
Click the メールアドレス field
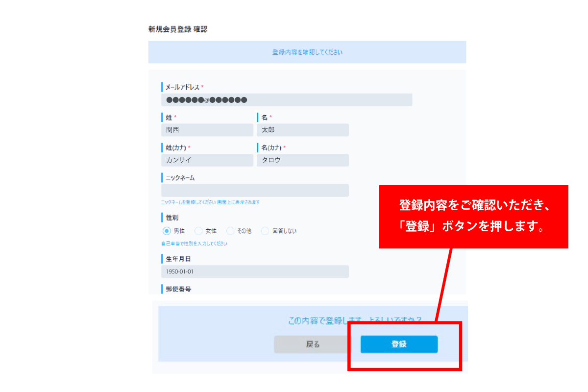click(x=286, y=100)
